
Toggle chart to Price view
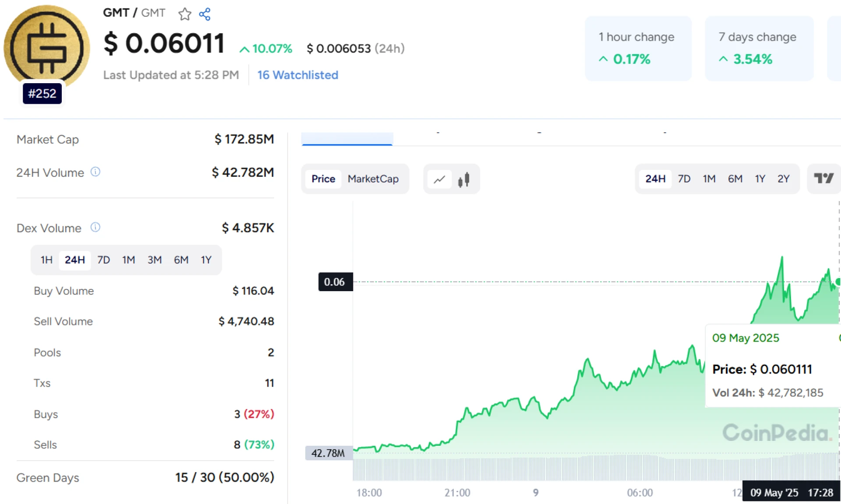tap(323, 179)
